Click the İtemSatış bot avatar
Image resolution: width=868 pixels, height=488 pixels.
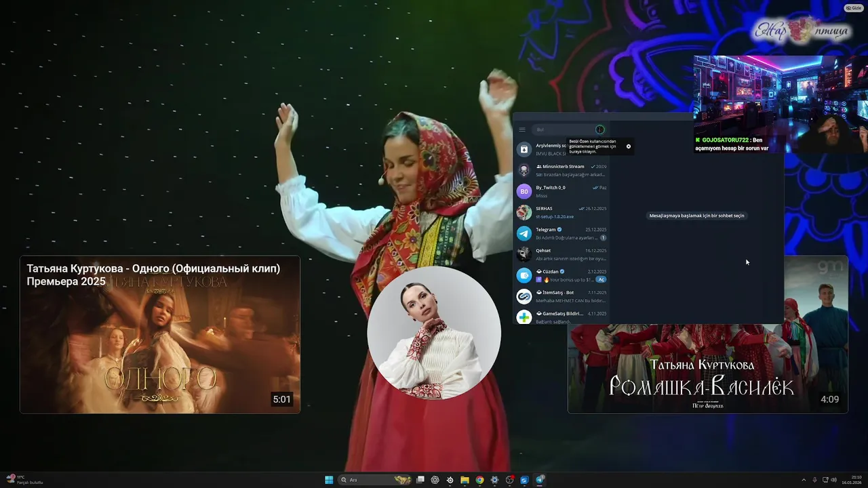pyautogui.click(x=524, y=296)
